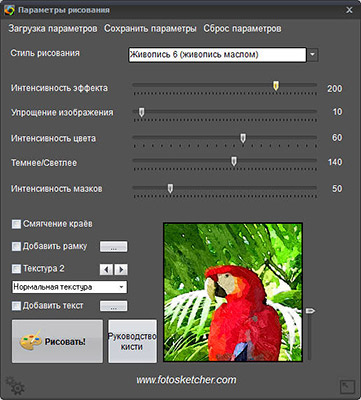361x400 pixels.
Task: Choose Сохранить параметры menu item
Action: tap(150, 29)
